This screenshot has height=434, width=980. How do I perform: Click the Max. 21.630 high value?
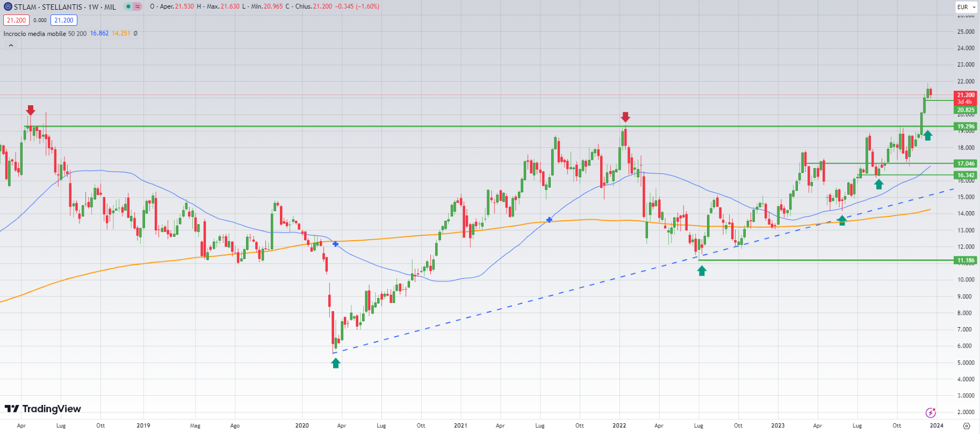[x=223, y=6]
